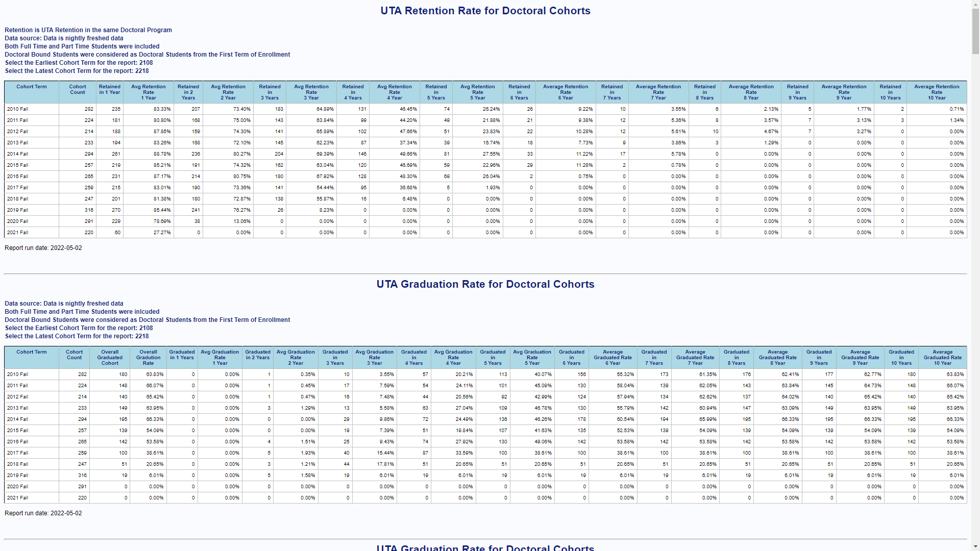980x551 pixels.
Task: Click the Retained in 1 Year column header
Action: pyautogui.click(x=110, y=90)
